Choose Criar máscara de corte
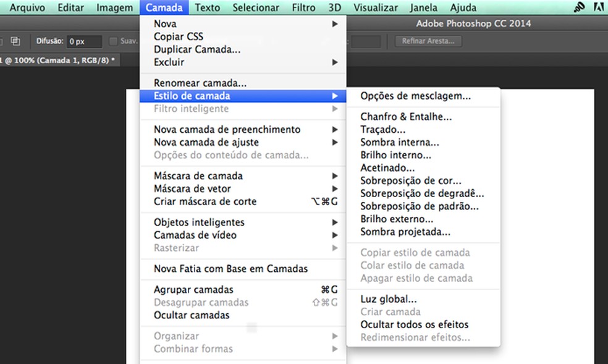This screenshot has height=364, width=608. click(x=243, y=201)
